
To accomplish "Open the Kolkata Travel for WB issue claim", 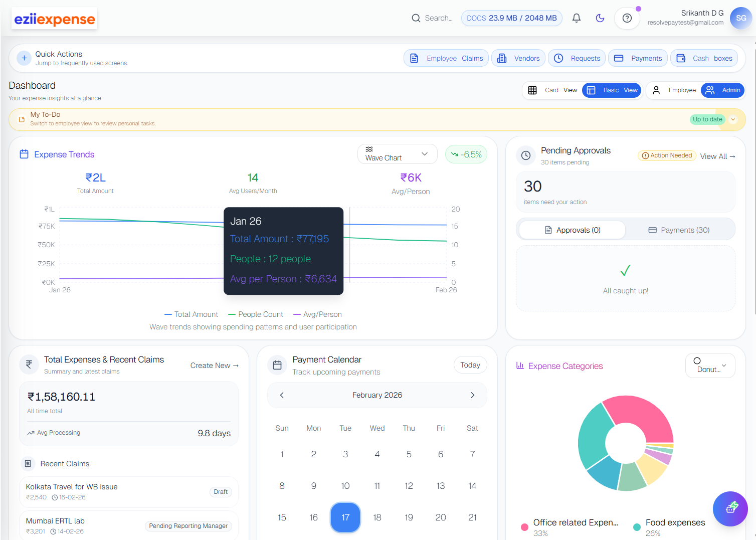I will point(129,492).
